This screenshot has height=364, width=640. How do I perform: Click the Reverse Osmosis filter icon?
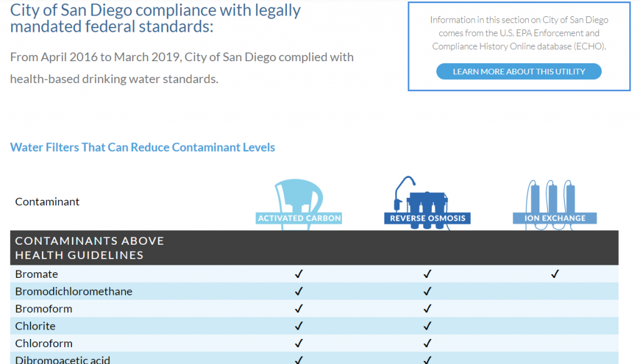(x=427, y=203)
